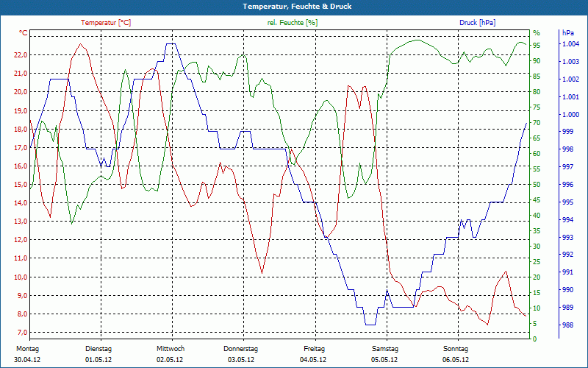Click the date '03.05.12'

(x=241, y=360)
